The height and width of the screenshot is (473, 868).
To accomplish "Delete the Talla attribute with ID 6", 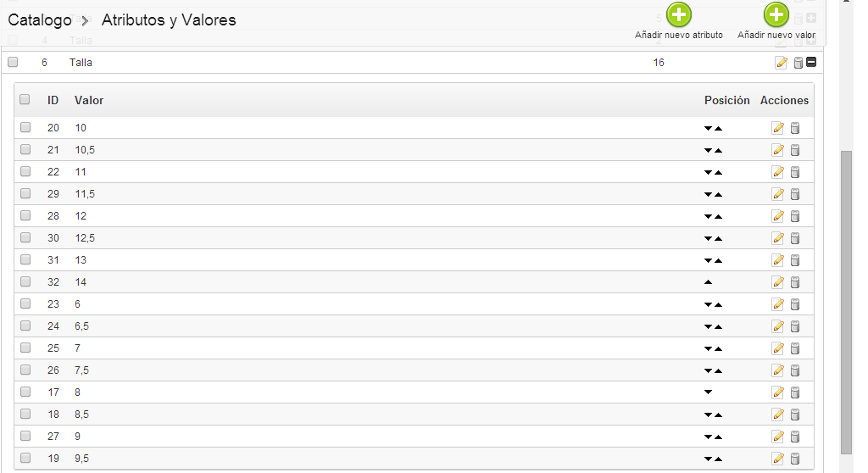I will coord(798,63).
